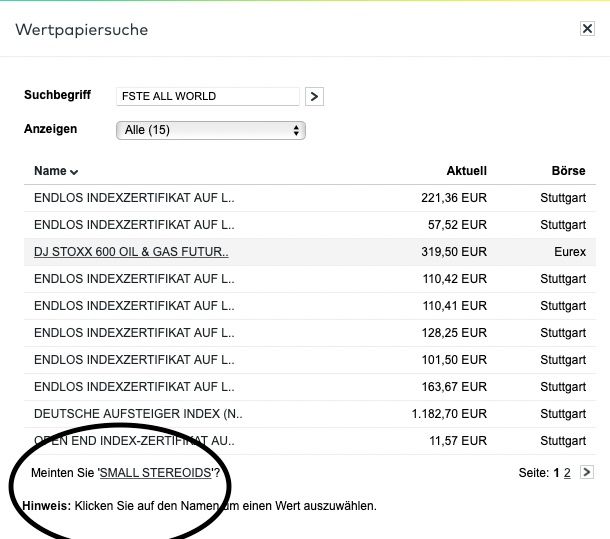Viewport: 610px width, 539px height.
Task: Close the Wertpapiersuche dialog
Action: 587,29
